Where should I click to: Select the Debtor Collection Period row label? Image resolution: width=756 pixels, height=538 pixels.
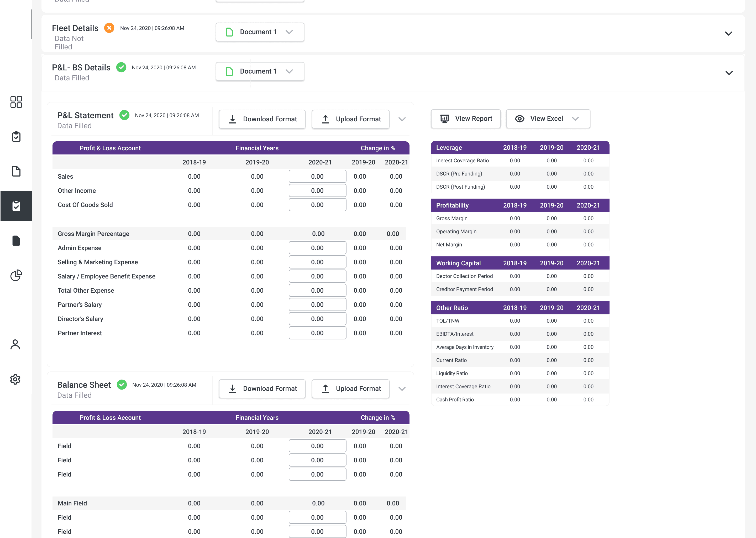pyautogui.click(x=464, y=276)
